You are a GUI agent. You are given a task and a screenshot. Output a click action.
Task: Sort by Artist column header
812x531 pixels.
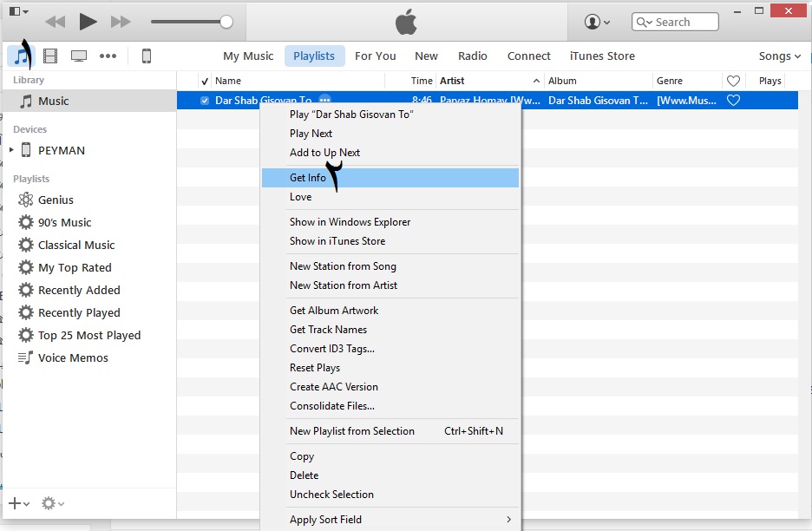coord(489,81)
